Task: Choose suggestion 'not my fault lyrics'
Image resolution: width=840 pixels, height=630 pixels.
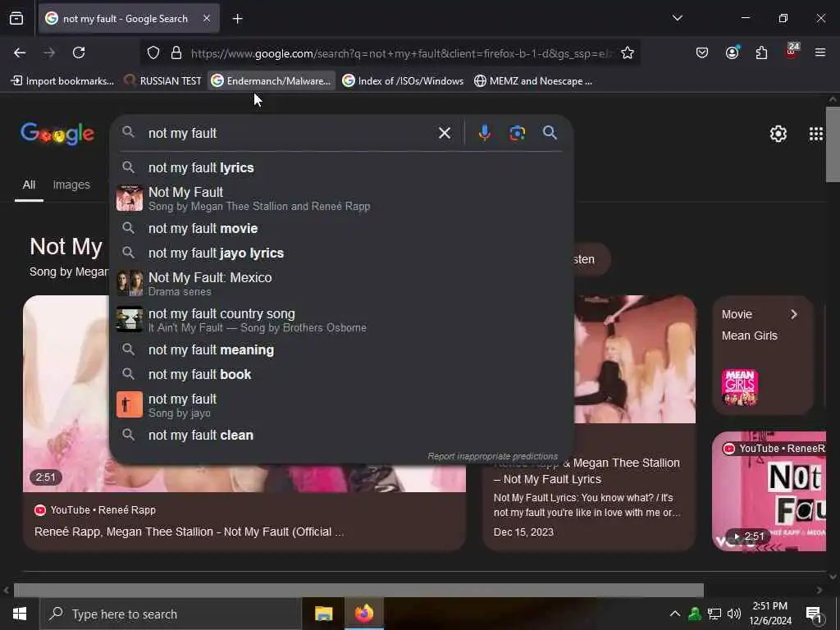Action: click(x=341, y=167)
